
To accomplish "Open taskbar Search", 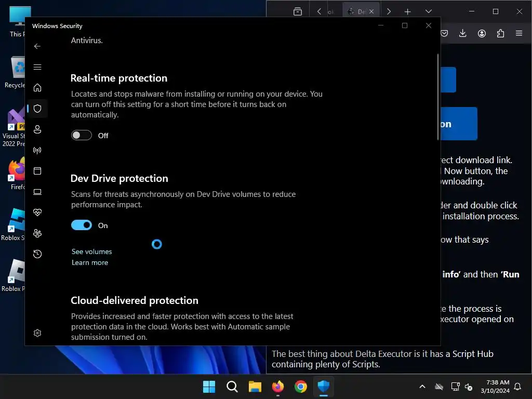I will [x=232, y=387].
